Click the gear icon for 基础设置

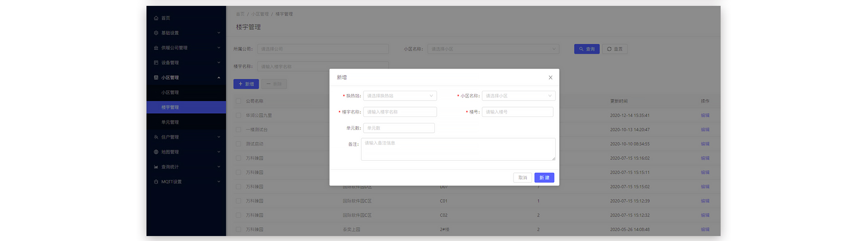(156, 33)
